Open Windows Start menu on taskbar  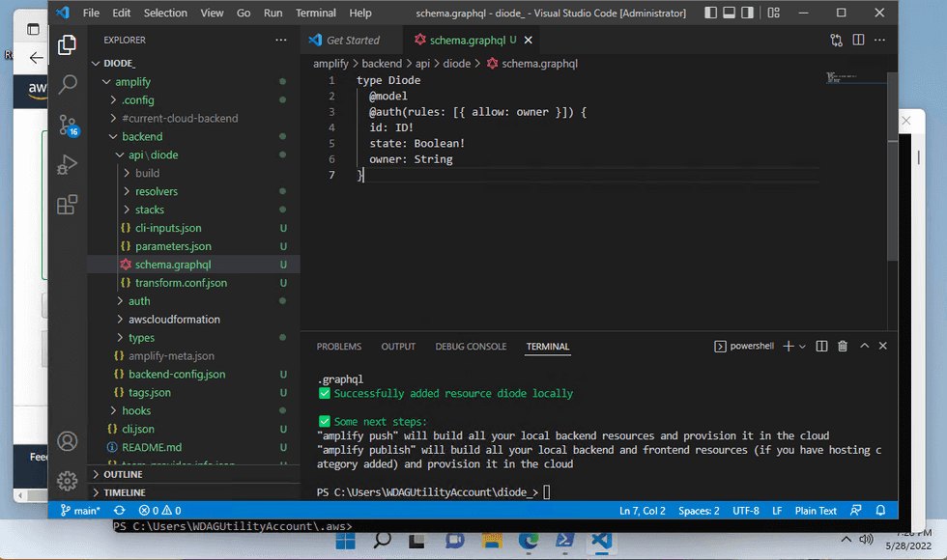(346, 540)
